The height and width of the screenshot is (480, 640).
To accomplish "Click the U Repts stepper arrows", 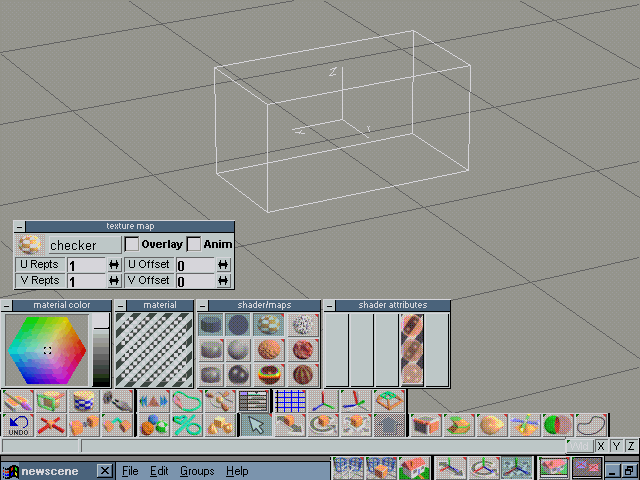I will [113, 265].
